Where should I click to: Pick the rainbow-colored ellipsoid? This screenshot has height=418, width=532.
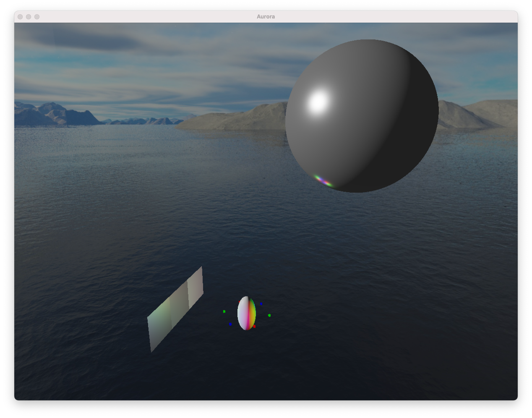(x=246, y=313)
